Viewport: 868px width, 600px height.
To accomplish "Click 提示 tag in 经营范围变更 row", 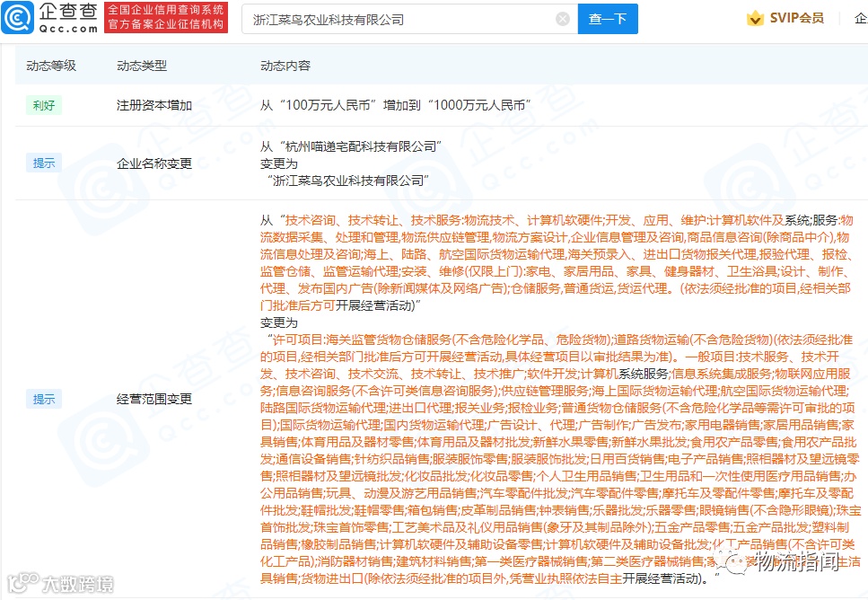I will point(44,399).
